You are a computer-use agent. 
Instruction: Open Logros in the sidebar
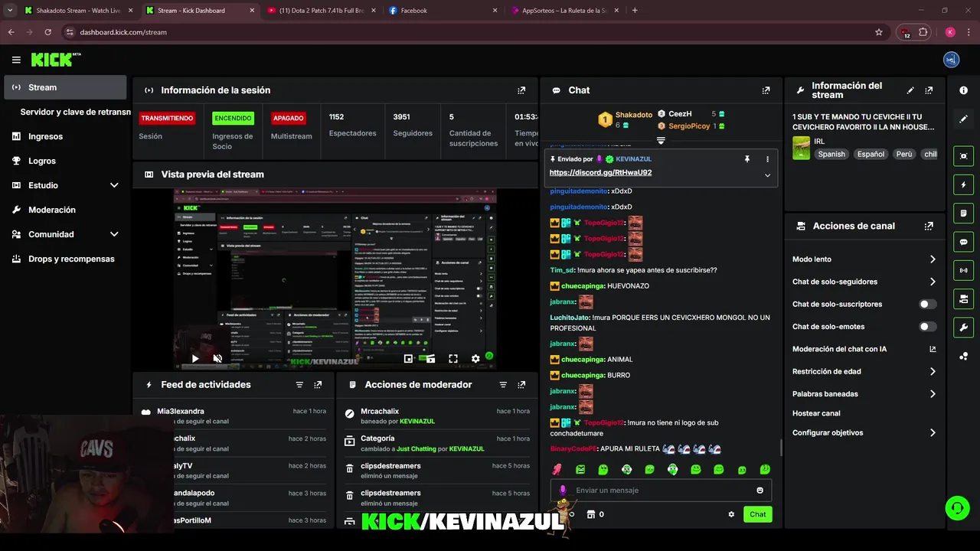[x=65, y=161]
